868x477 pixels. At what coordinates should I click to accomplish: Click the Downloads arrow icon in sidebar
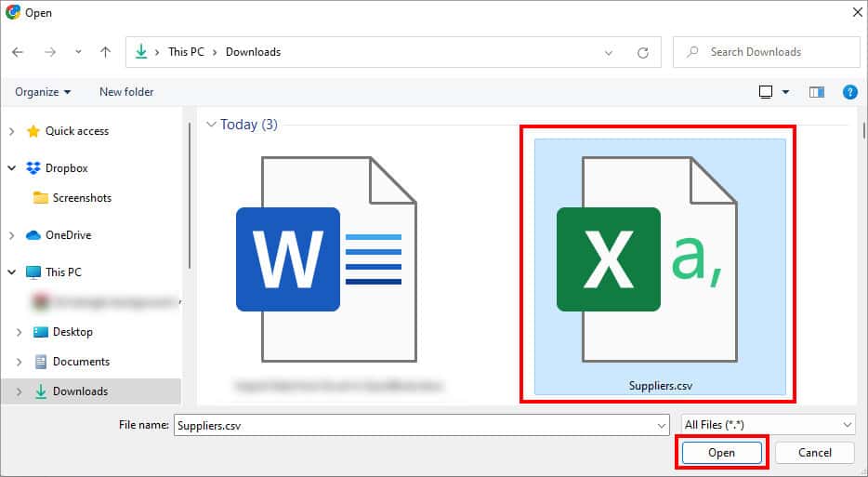(x=40, y=391)
